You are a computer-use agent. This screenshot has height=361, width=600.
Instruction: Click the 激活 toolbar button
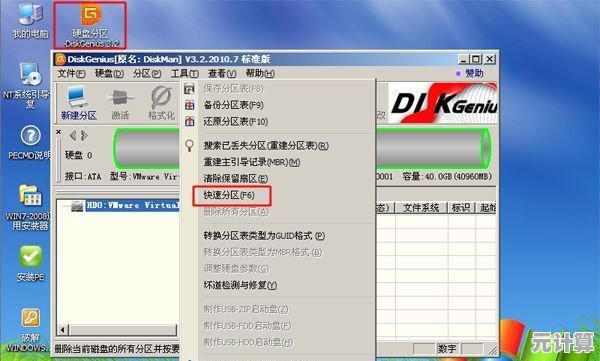point(120,104)
